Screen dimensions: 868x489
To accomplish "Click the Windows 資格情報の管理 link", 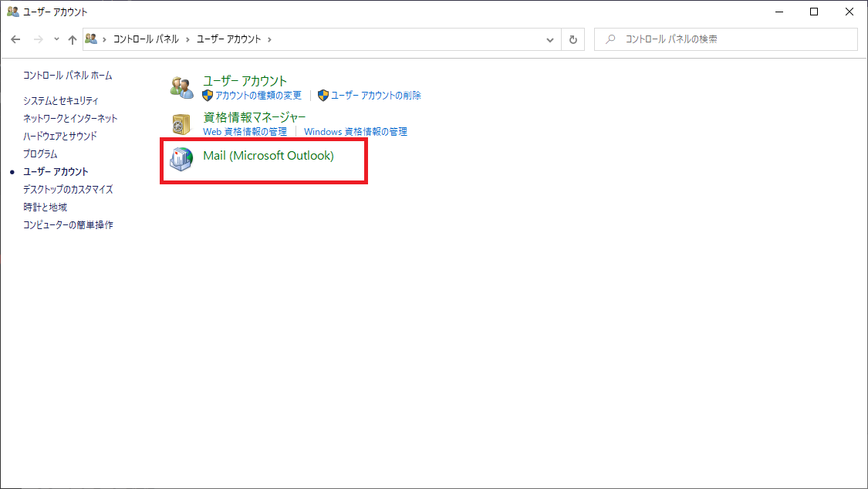I will pyautogui.click(x=356, y=132).
